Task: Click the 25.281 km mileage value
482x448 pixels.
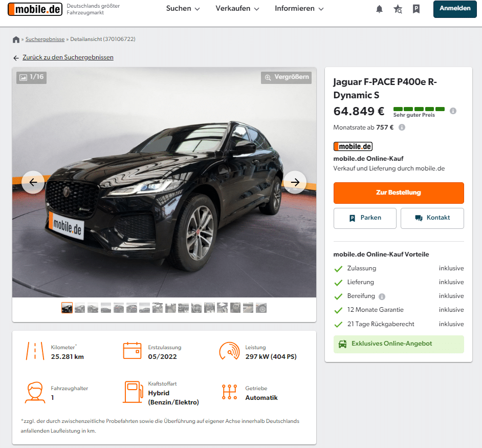Action: point(68,357)
